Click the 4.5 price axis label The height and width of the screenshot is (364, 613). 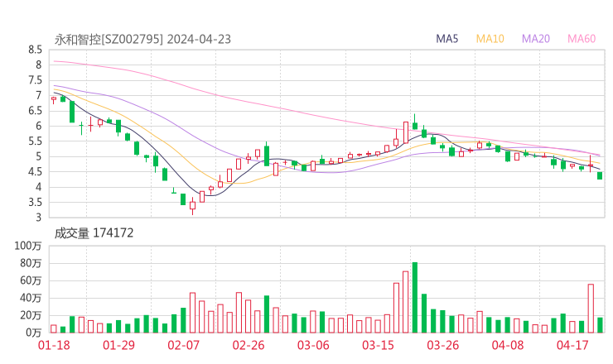[x=35, y=172]
